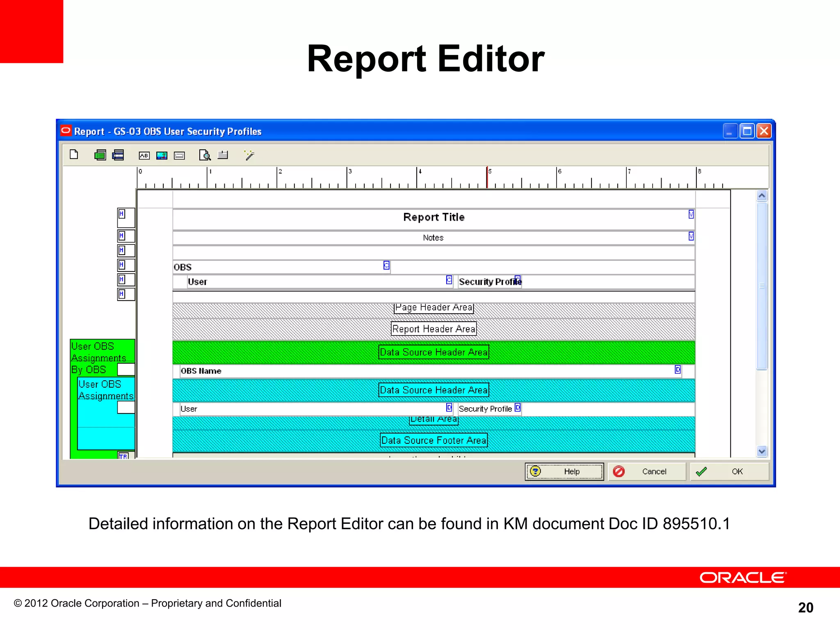Click the Cancel button
Viewport: 840px width, 630px height.
tap(646, 472)
